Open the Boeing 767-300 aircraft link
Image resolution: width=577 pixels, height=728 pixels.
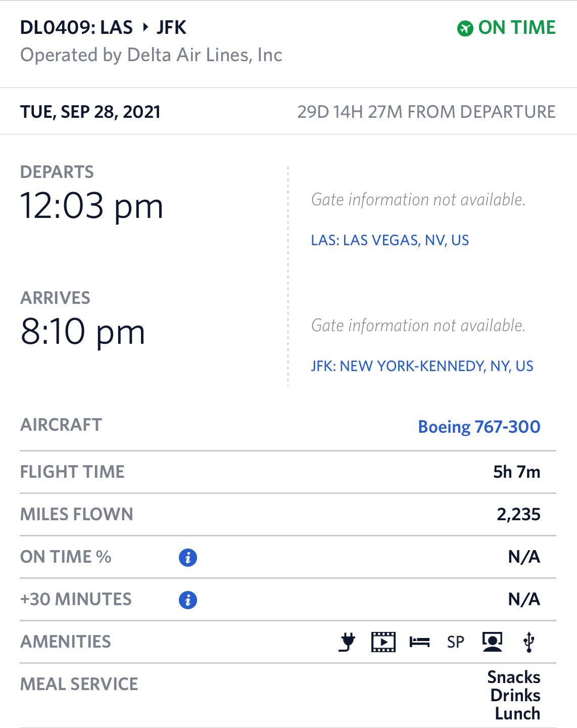(479, 427)
